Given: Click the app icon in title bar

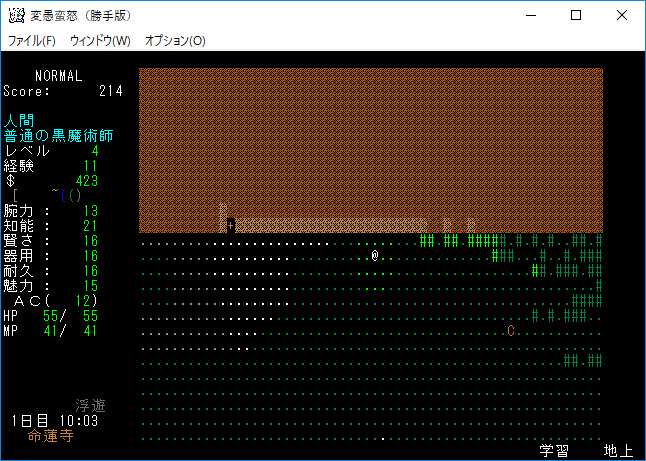Looking at the screenshot, I should 16,15.
